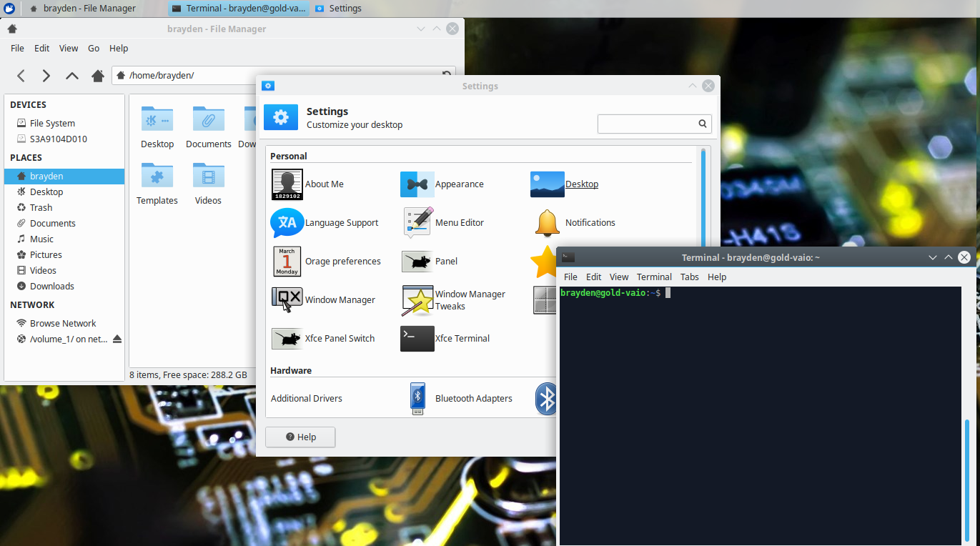Open Notifications bell icon
980x546 pixels.
(548, 223)
